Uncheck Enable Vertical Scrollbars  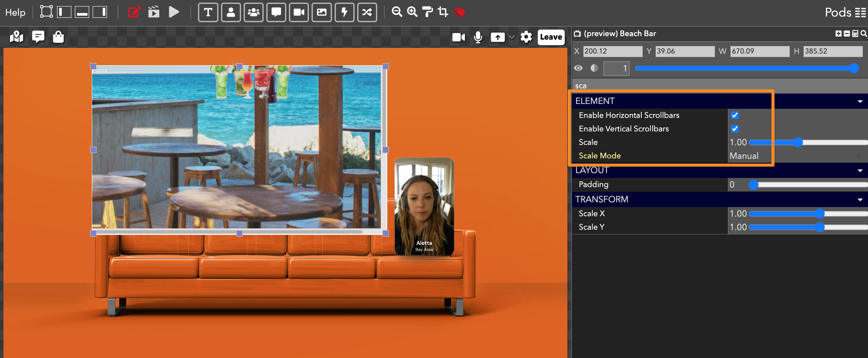pyautogui.click(x=734, y=129)
